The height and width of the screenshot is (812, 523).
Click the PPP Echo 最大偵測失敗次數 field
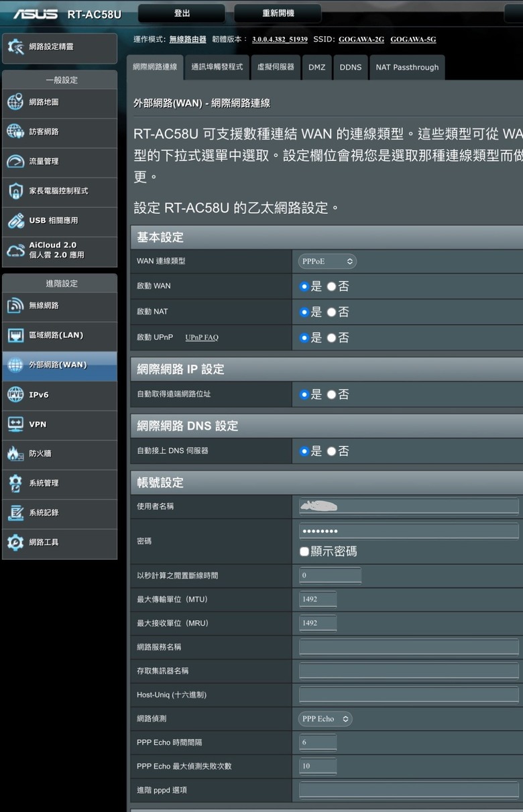[x=318, y=766]
